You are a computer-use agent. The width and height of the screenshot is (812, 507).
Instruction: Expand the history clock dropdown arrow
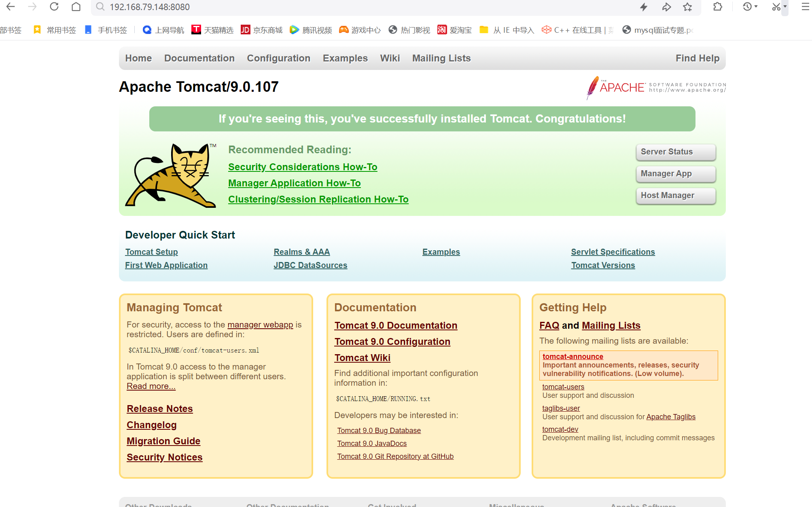coord(756,6)
